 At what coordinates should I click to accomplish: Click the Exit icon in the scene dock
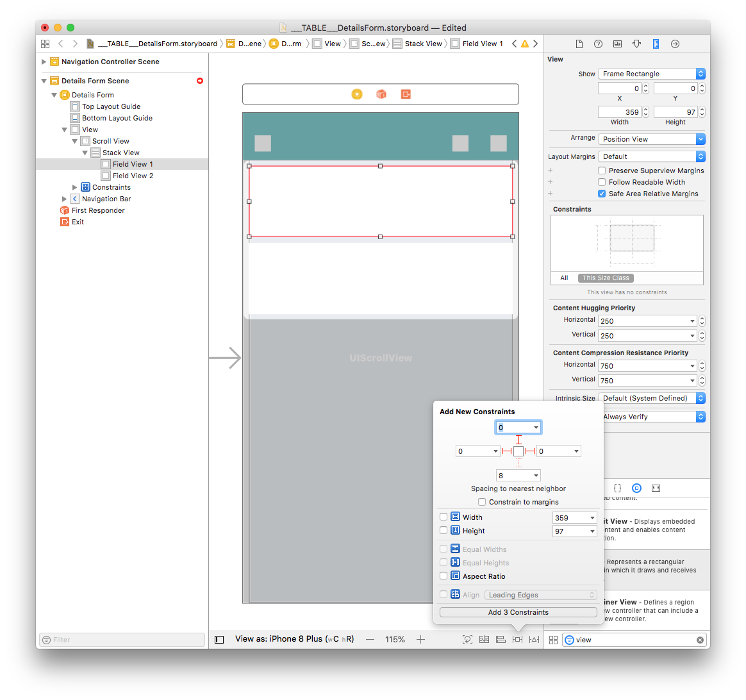pyautogui.click(x=405, y=94)
